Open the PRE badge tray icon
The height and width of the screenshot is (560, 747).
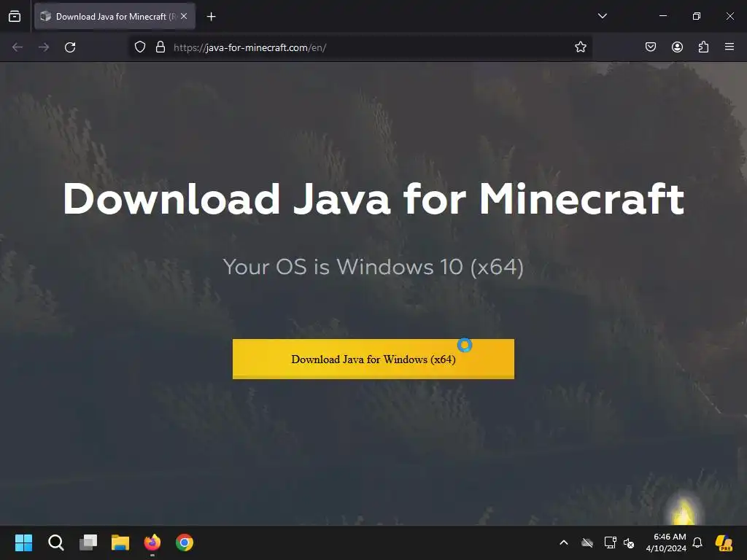click(724, 542)
